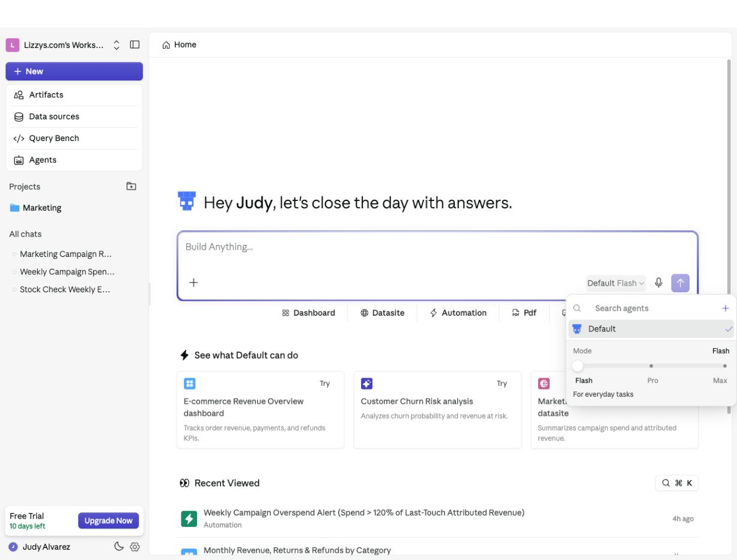Select the Dashboard quick action
This screenshot has height=560, width=737.
(309, 313)
